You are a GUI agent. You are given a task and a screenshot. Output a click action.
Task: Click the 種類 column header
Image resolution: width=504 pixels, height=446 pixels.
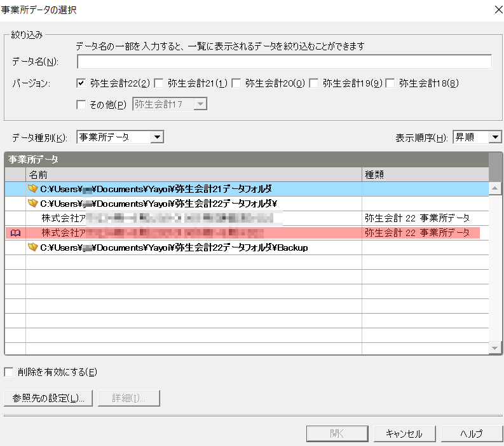[425, 174]
